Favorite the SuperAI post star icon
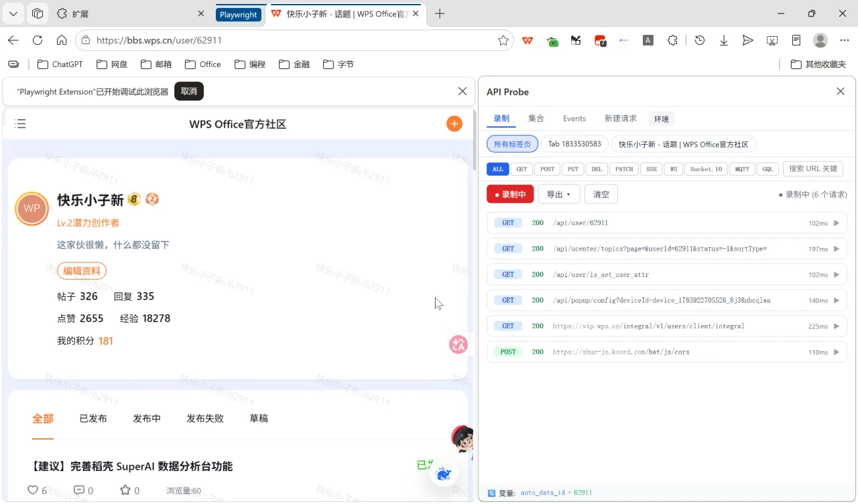 pyautogui.click(x=125, y=490)
